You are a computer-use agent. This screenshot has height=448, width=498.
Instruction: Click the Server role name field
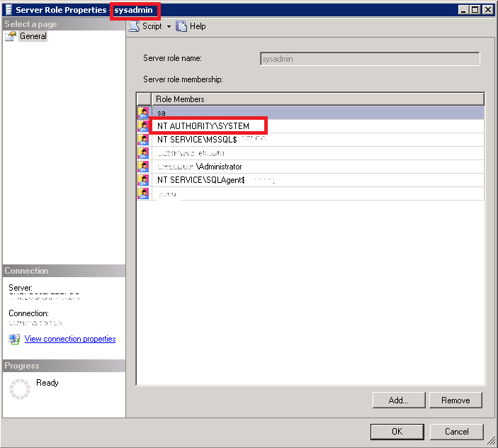pyautogui.click(x=370, y=59)
